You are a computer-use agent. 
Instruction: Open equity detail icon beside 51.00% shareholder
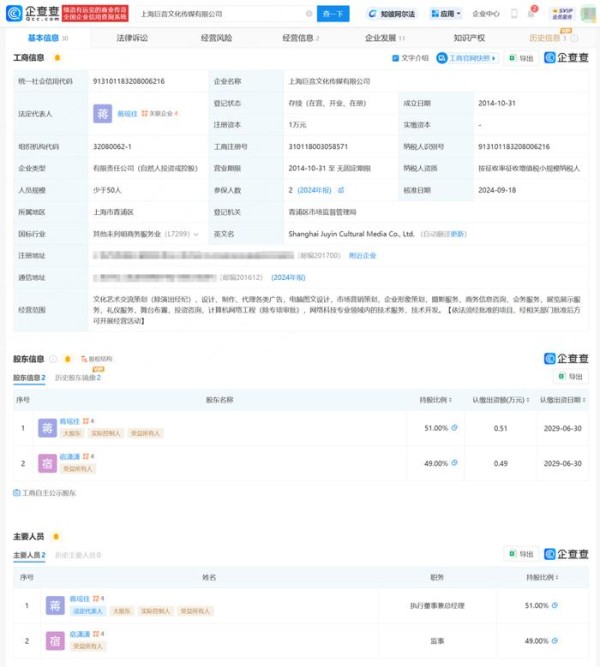[x=454, y=428]
